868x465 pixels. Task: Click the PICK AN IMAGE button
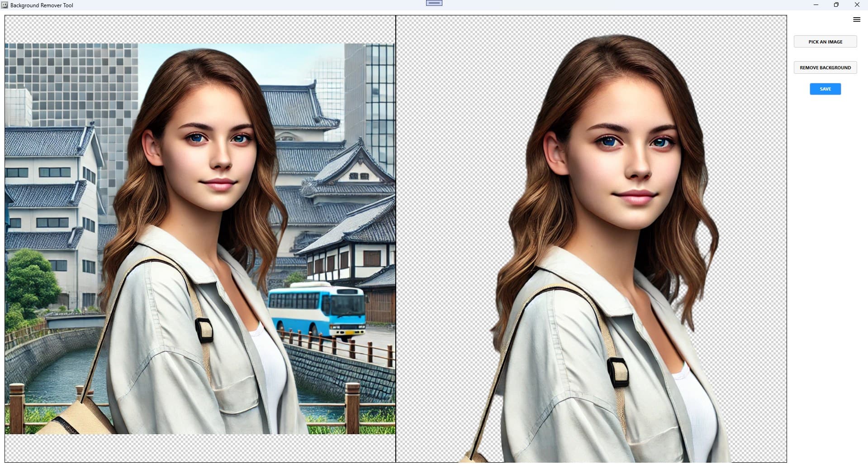(x=825, y=41)
